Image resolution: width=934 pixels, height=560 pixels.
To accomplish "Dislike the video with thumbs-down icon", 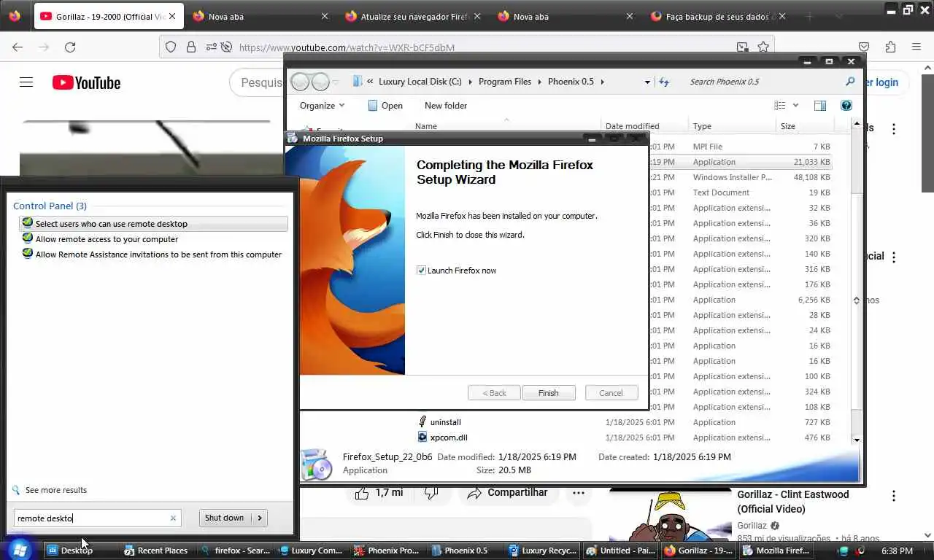I will pos(431,494).
